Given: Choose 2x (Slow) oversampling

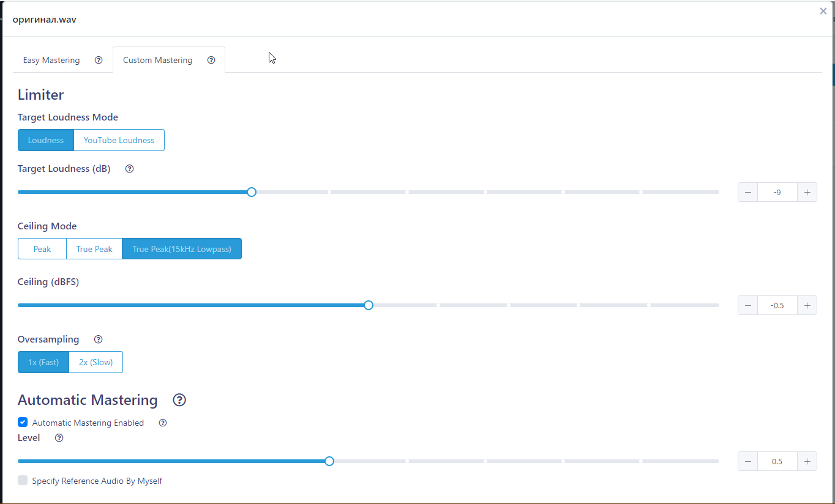Looking at the screenshot, I should coord(96,362).
